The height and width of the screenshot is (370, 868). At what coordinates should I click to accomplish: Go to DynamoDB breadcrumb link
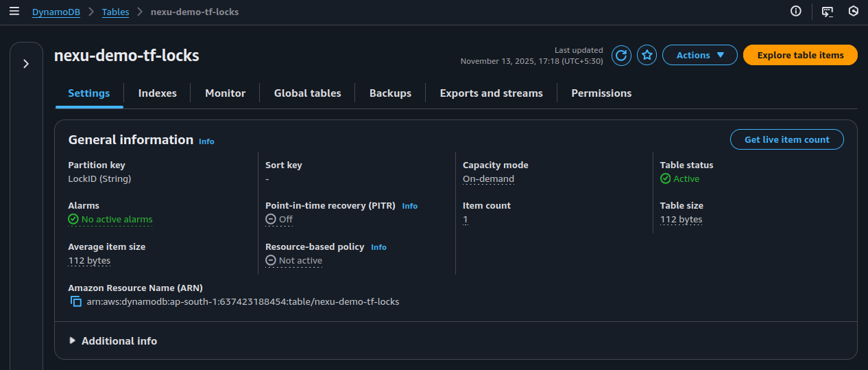pos(56,12)
